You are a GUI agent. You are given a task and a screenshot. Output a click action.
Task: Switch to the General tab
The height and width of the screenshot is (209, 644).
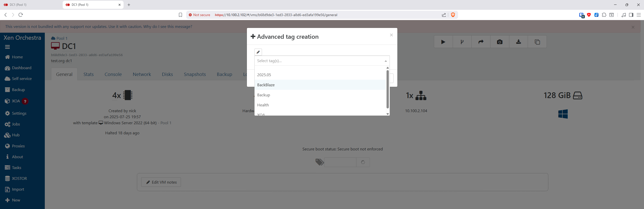pos(64,74)
